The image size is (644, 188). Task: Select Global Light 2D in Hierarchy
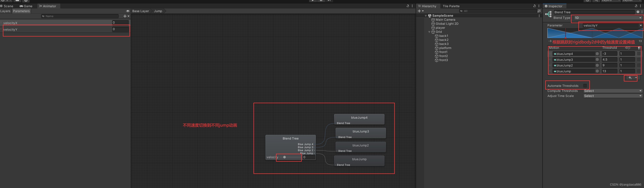447,24
